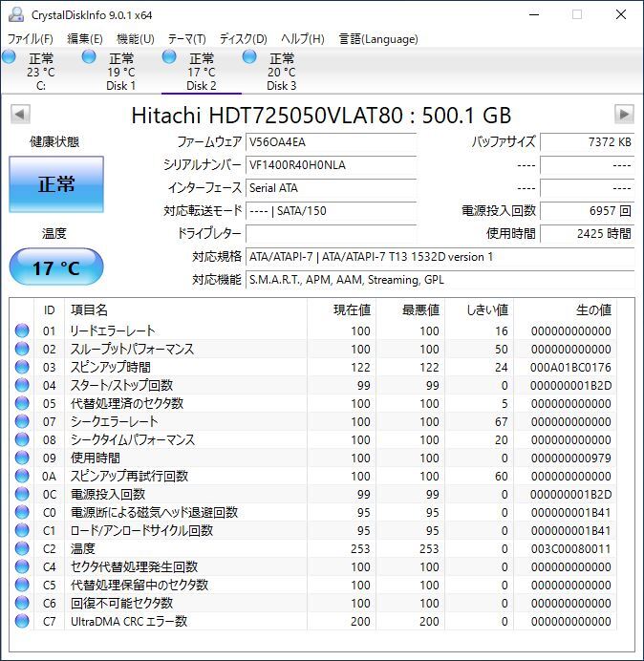This screenshot has height=661, width=644.
Task: Click the transfer mode field SATA/150
Action: coord(331,210)
